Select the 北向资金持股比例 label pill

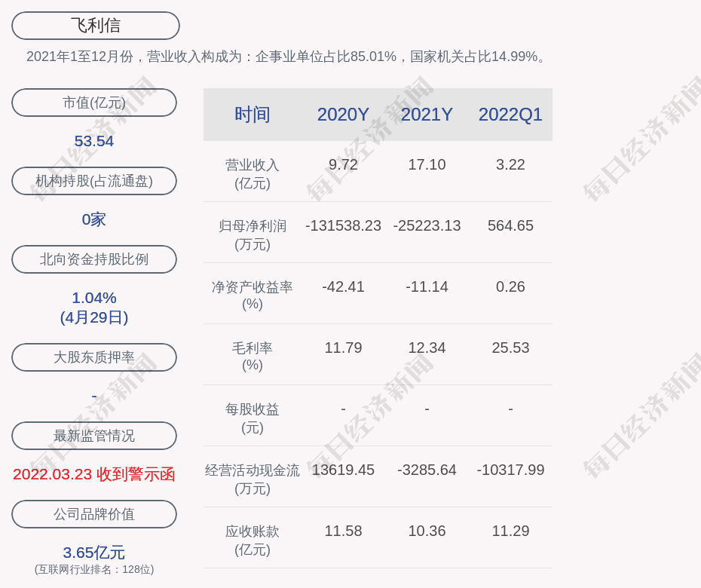(x=94, y=259)
